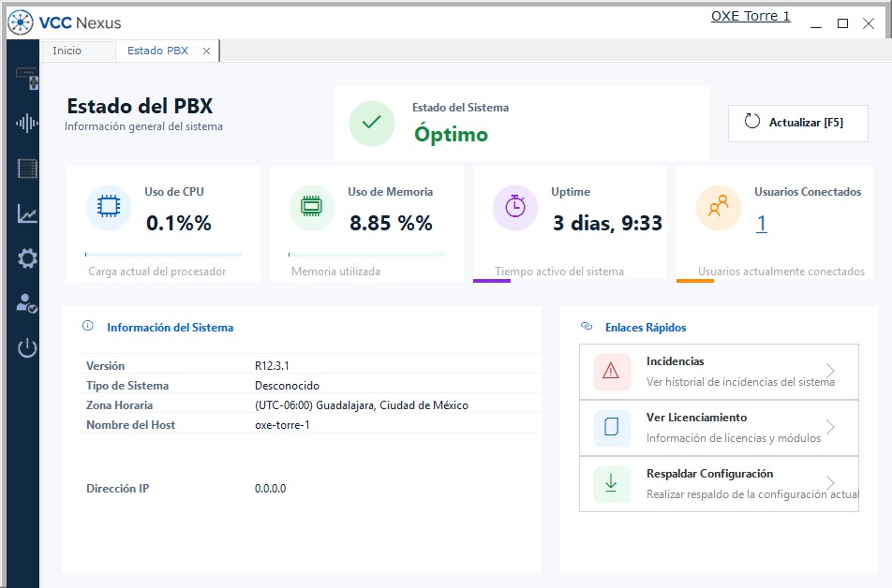Expand the Incidencias chevron arrow
The height and width of the screenshot is (588, 892).
(x=830, y=371)
